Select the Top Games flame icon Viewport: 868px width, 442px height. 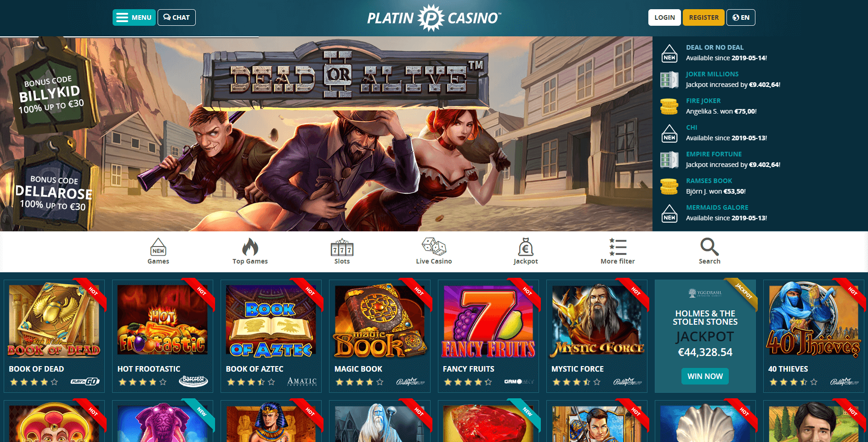(x=250, y=247)
